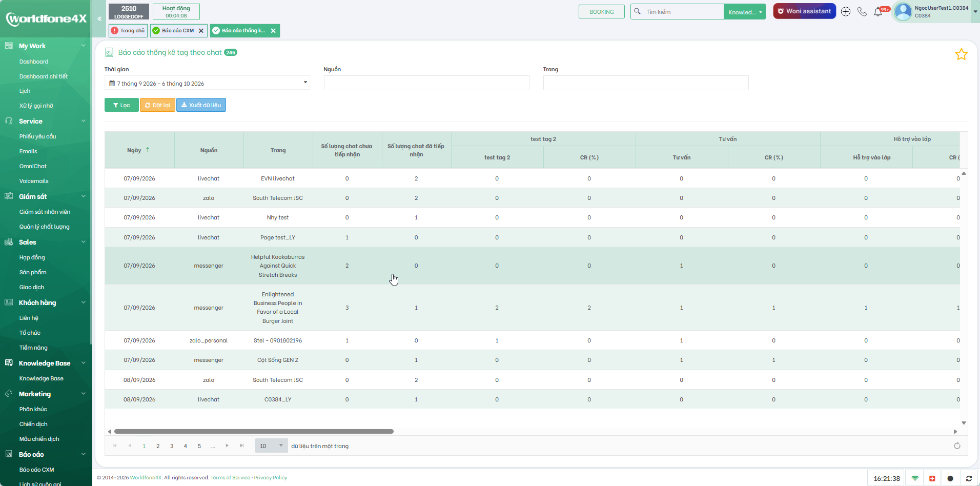Sort by the Ngày column arrow
980x486 pixels.
click(x=148, y=150)
